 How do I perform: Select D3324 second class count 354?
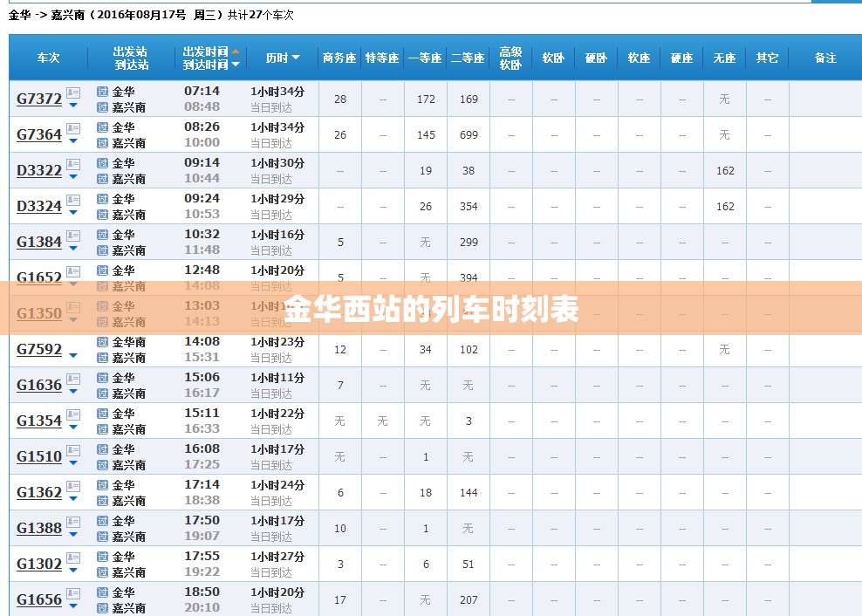pyautogui.click(x=469, y=206)
